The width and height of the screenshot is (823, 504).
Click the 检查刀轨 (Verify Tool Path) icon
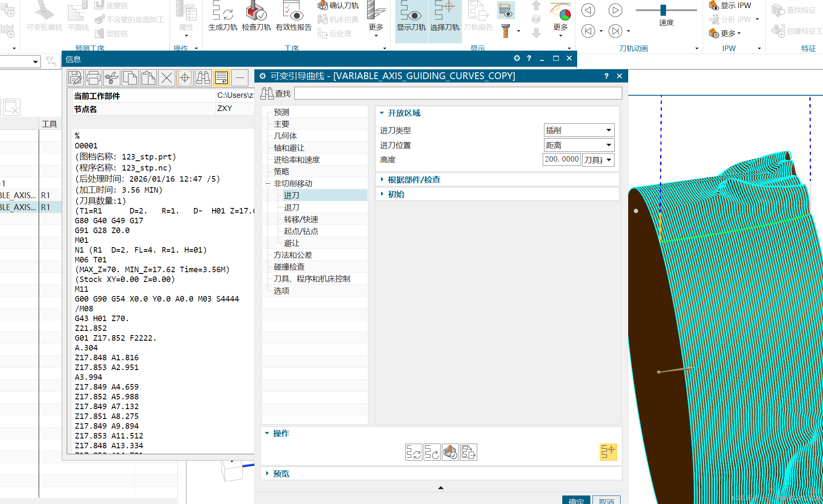256,15
